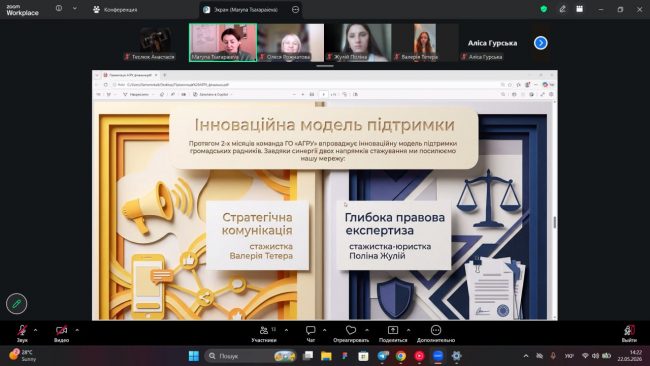Click the shared PDF vertical scrollbar

(x=555, y=222)
